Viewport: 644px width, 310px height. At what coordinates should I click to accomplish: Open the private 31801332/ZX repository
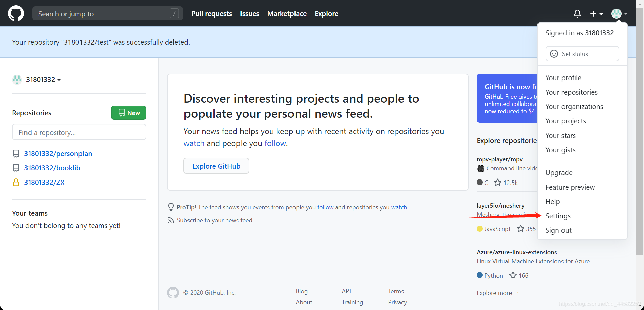[x=44, y=182]
